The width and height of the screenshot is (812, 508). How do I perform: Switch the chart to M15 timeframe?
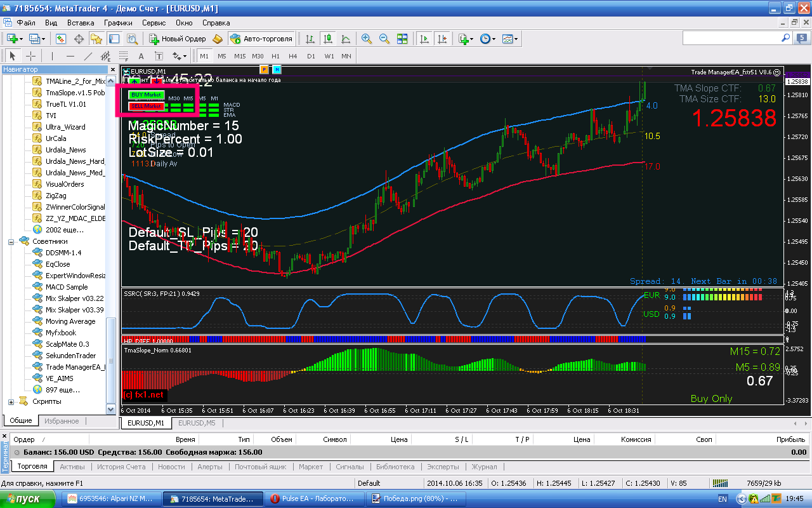240,56
